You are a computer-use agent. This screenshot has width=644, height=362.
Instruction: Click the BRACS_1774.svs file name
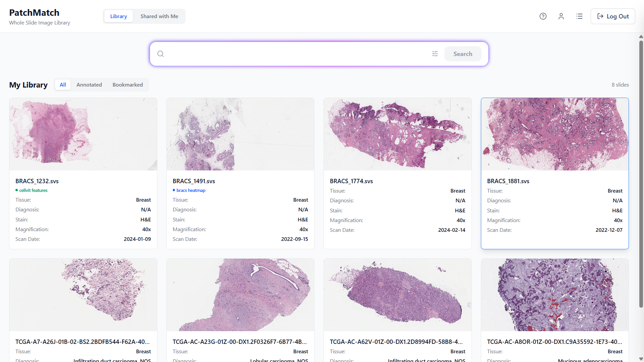tap(351, 181)
